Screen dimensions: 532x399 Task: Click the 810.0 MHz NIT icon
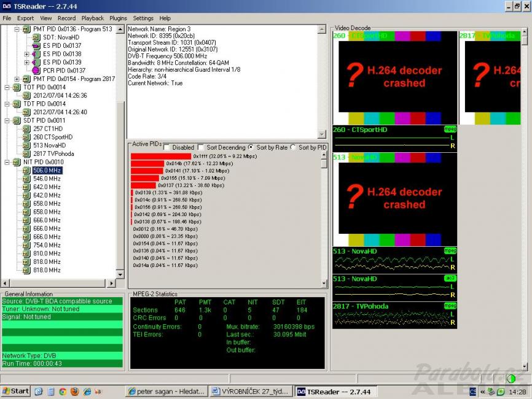pos(26,254)
